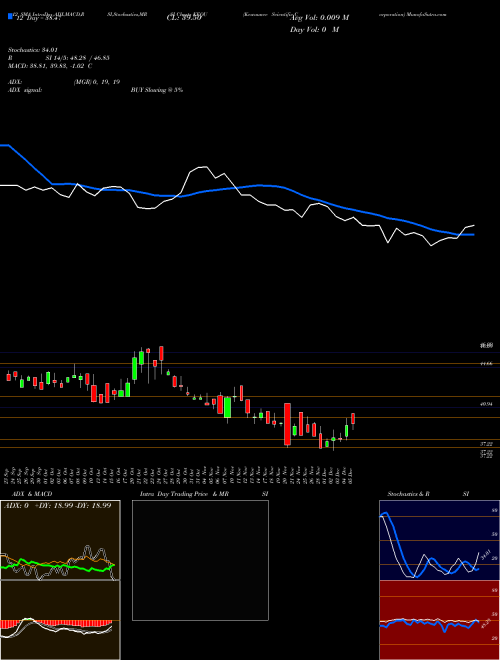Click the 'SI 14/3: 48.28 / 46.83' readout
Screen dimensions: 500x660
point(77,58)
